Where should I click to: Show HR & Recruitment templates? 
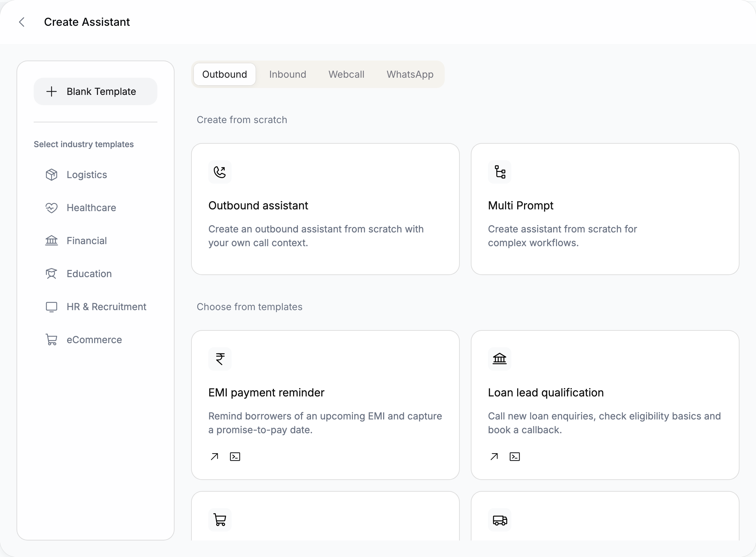96,307
